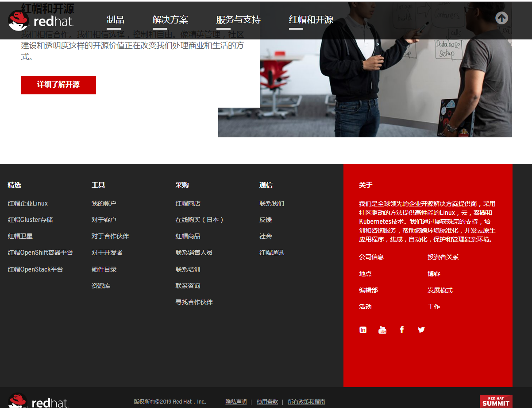Open the 寻找合作伙伴 link
This screenshot has width=532, height=408.
pos(194,302)
